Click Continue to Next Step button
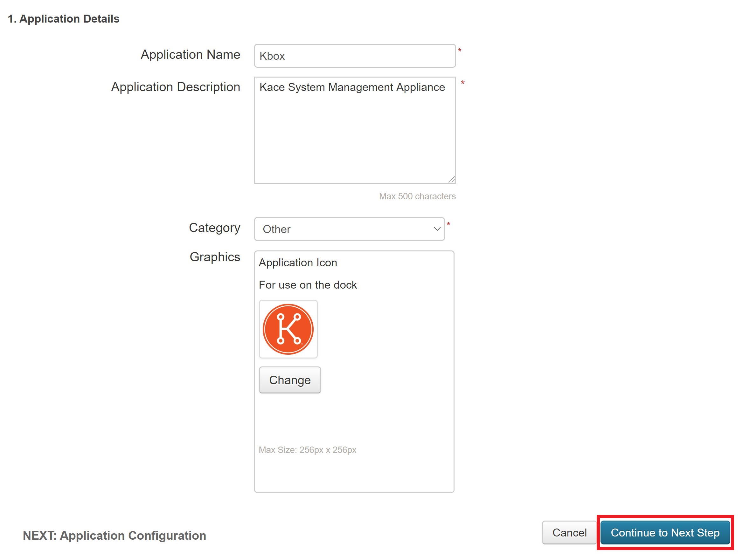750x560 pixels. [x=665, y=533]
